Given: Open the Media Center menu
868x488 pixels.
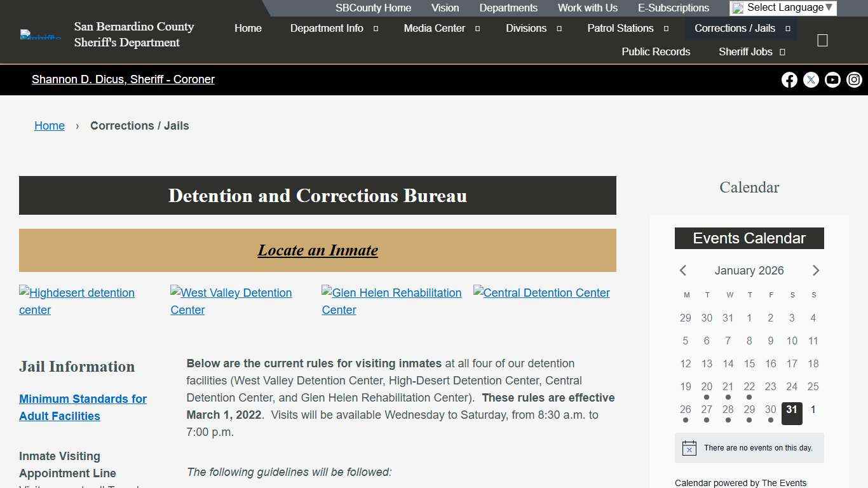Looking at the screenshot, I should (x=435, y=28).
